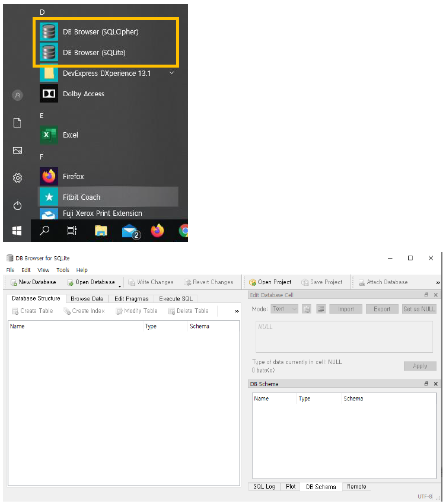The width and height of the screenshot is (446, 504).
Task: Open Documents from Start sidebar
Action: (x=17, y=123)
